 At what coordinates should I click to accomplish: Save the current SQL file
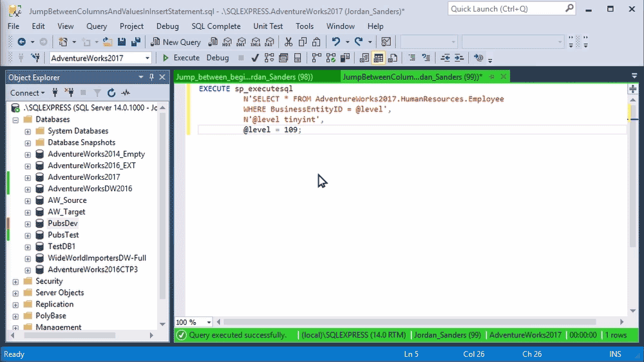[x=122, y=42]
